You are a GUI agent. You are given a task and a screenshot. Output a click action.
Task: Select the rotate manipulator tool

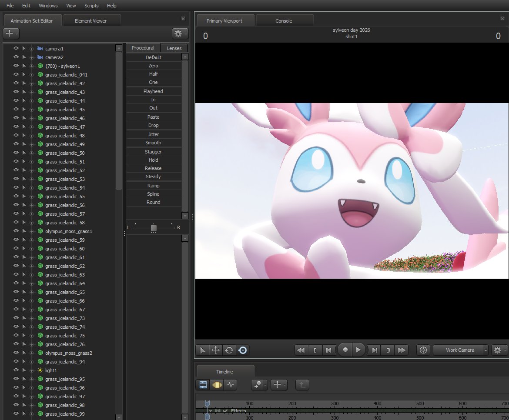tap(229, 350)
